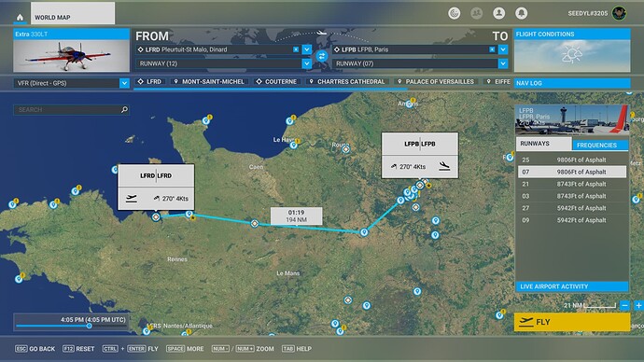Open the RUNWAY (12) dropdown
Screen dimensions: 644x362
(307, 63)
